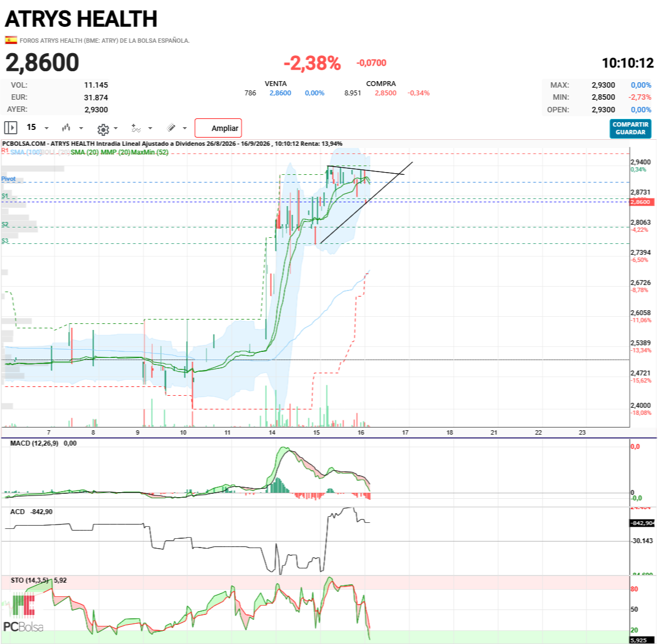658x644 pixels.
Task: Click the 2,4000 price axis label
Action: 640,406
